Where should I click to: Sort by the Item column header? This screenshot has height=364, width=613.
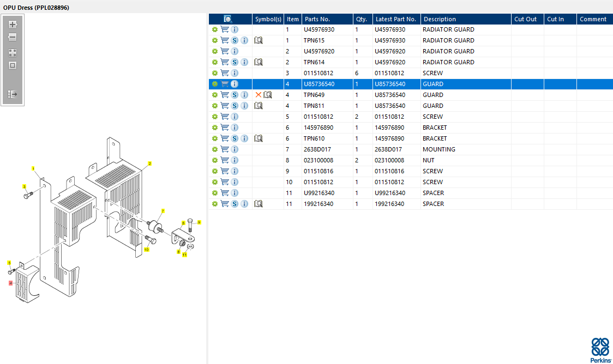click(x=293, y=19)
